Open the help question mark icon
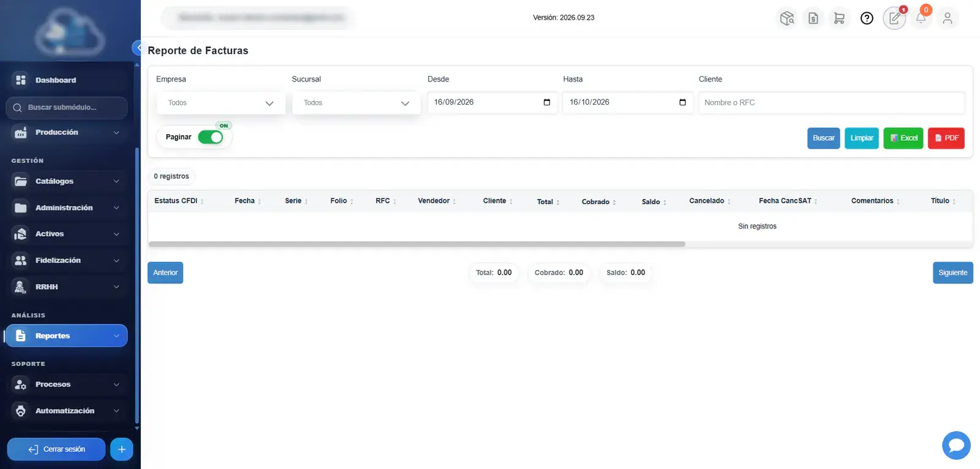Viewport: 980px width, 469px height. 867,18
